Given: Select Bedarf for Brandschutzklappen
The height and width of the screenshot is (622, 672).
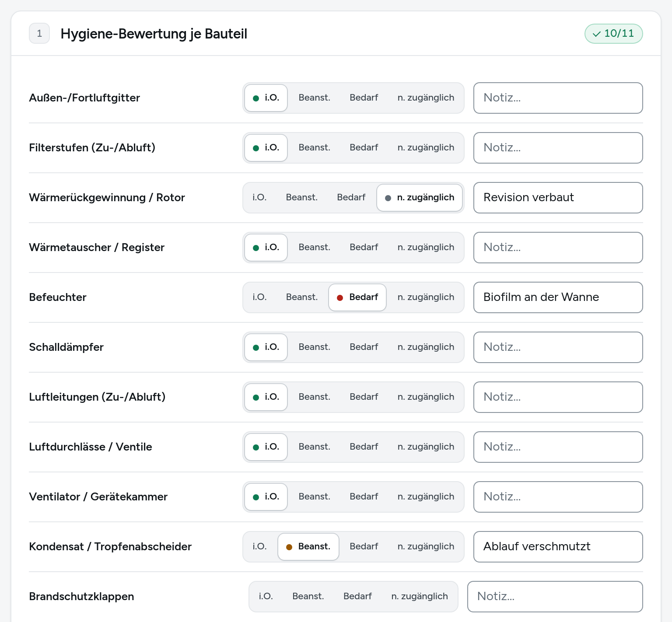Looking at the screenshot, I should tap(358, 597).
